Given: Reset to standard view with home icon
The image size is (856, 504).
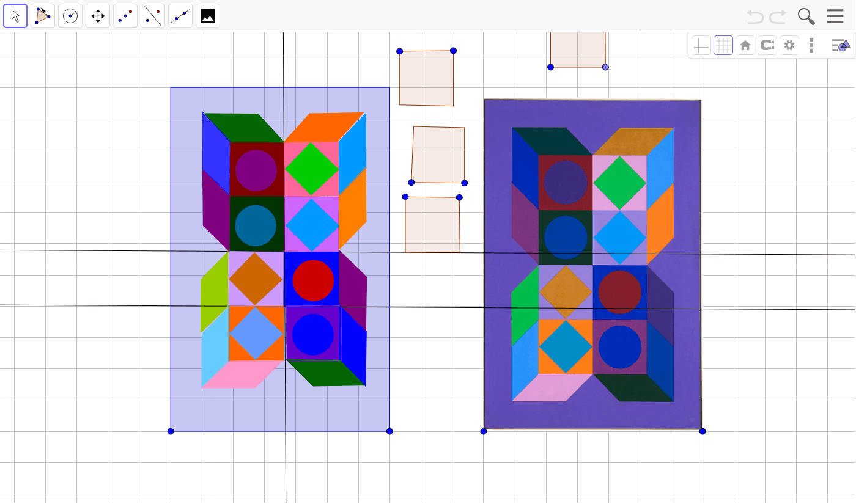Looking at the screenshot, I should click(745, 45).
